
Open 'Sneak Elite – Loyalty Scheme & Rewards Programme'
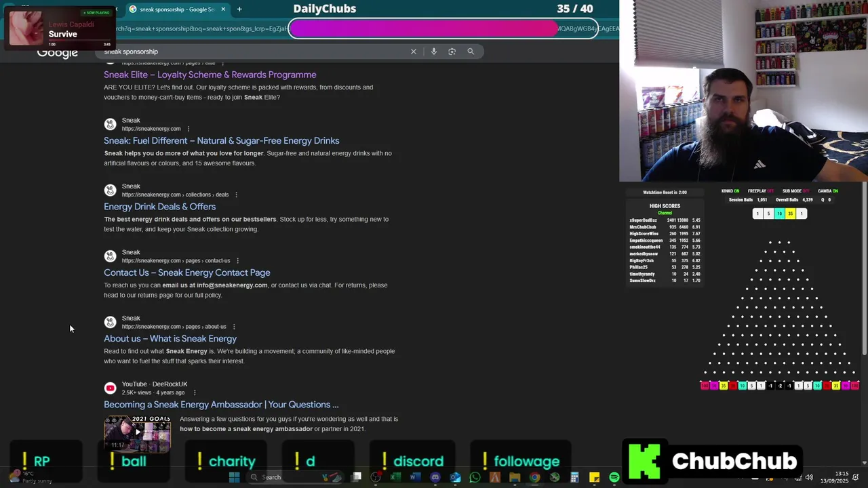(210, 75)
